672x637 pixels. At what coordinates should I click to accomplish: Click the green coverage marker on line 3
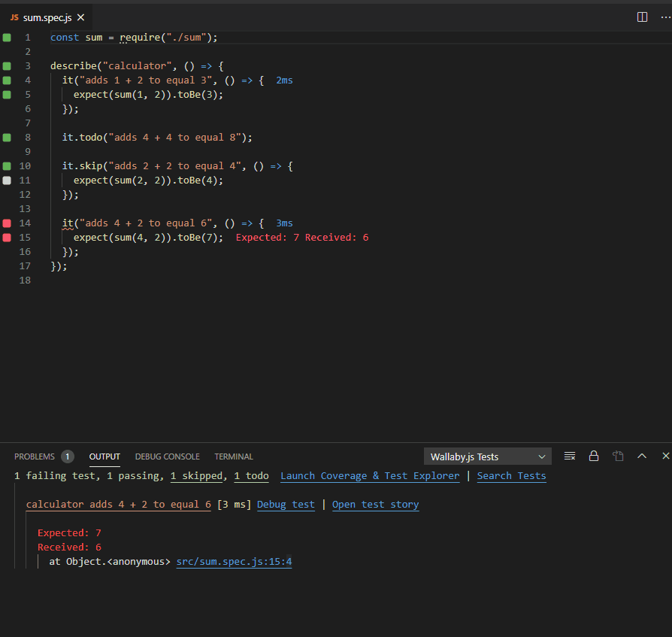(7, 66)
